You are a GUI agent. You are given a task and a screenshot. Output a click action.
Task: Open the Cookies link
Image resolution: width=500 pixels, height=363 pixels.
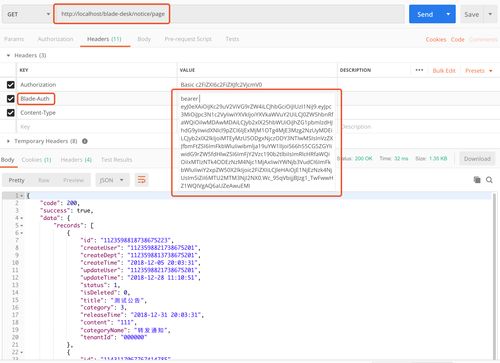coord(436,39)
